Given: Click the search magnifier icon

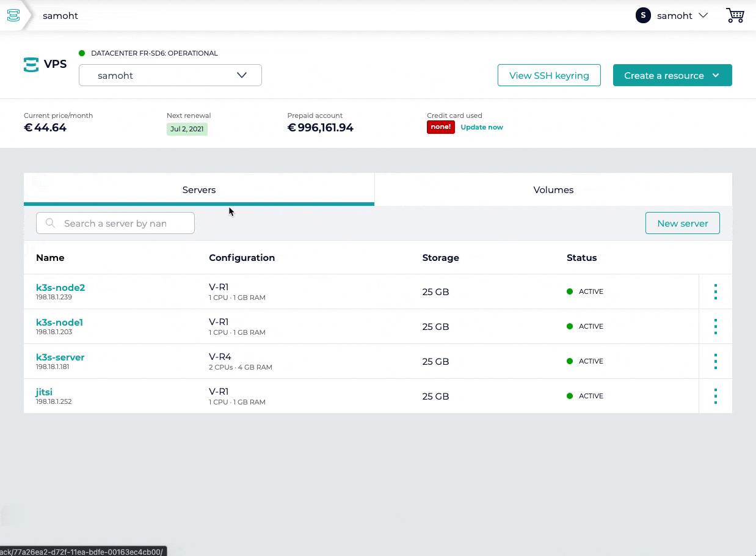Looking at the screenshot, I should [x=51, y=224].
